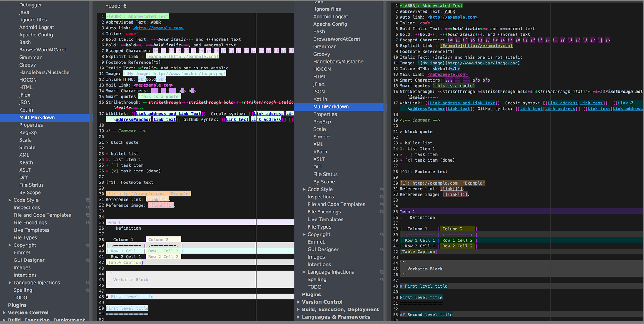
Task: Click http://example.com auto link in right preview
Action: click(452, 17)
